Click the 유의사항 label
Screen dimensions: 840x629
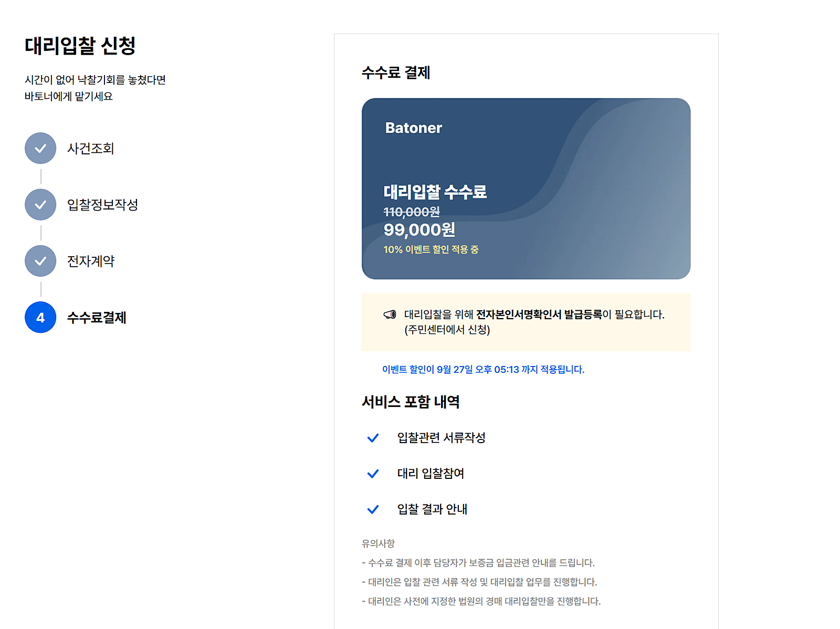(378, 543)
